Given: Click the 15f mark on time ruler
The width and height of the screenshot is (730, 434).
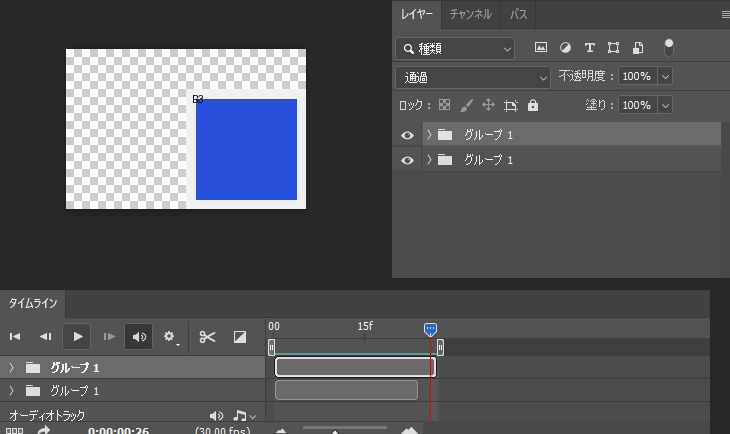Looking at the screenshot, I should coord(365,326).
